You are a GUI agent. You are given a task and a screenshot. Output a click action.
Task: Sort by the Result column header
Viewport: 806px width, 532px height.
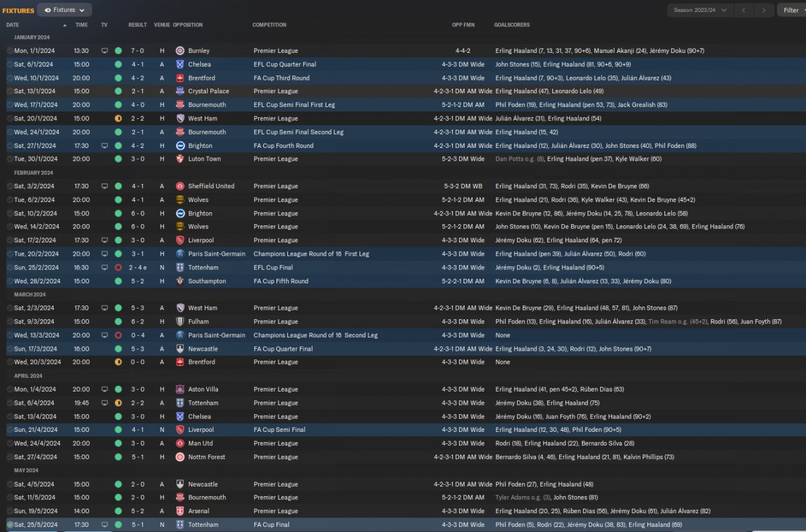tap(137, 25)
